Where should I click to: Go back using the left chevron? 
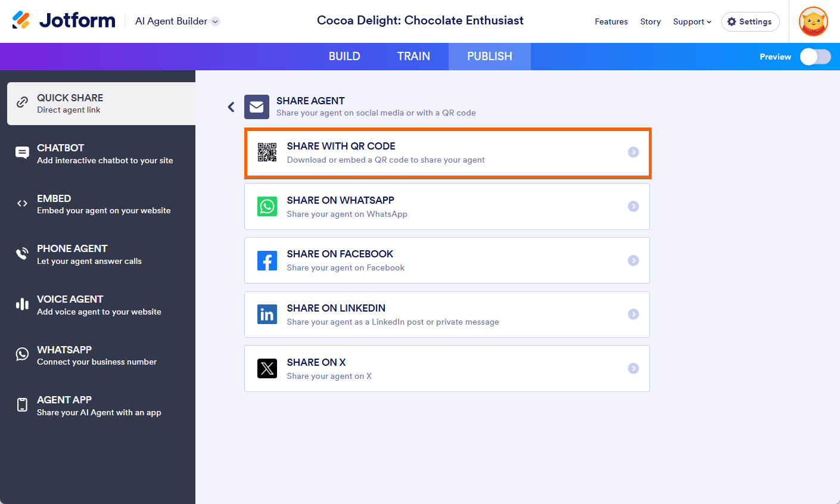point(231,107)
